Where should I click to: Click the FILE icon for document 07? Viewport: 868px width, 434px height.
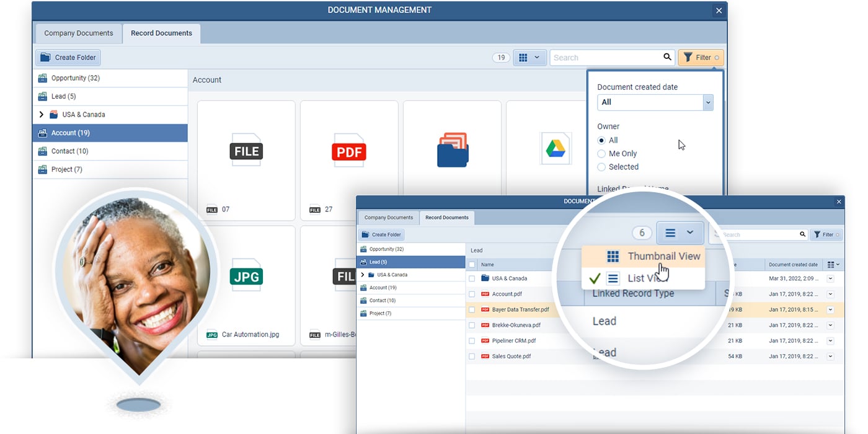pyautogui.click(x=246, y=151)
